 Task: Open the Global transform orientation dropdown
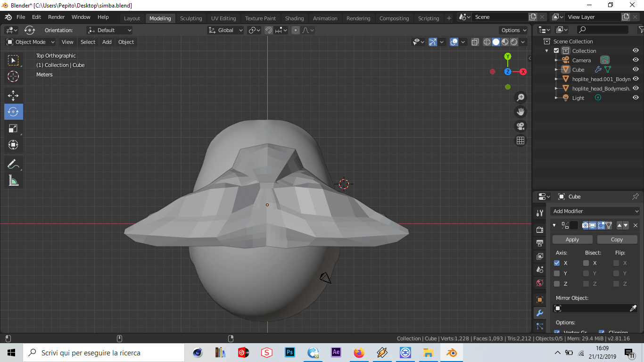coord(225,30)
